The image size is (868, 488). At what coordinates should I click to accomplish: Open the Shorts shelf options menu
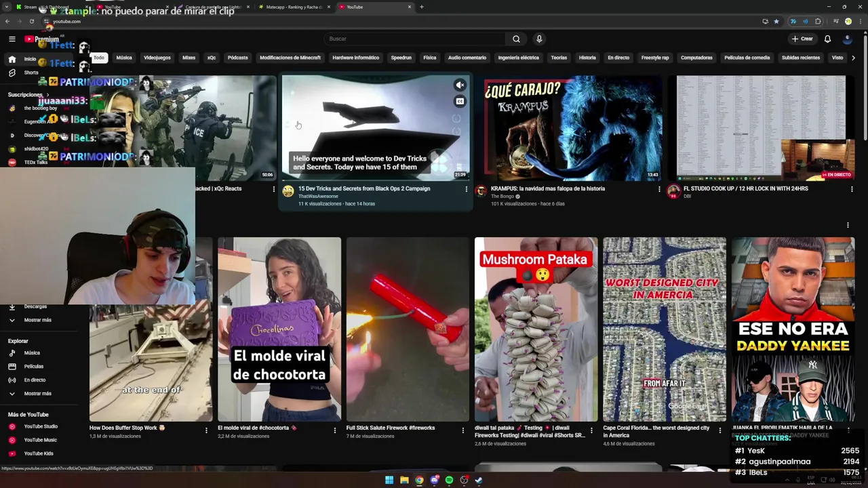tap(848, 225)
